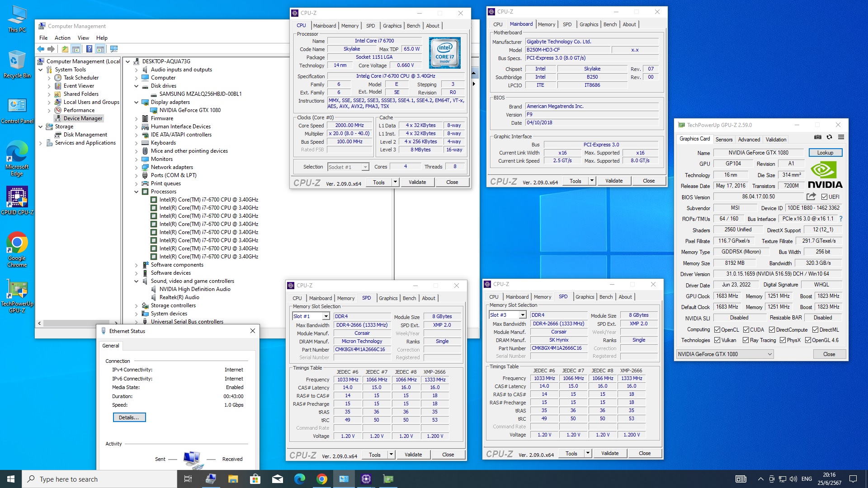Open GPU-Z hamburger menu icon
The height and width of the screenshot is (488, 868).
click(841, 137)
